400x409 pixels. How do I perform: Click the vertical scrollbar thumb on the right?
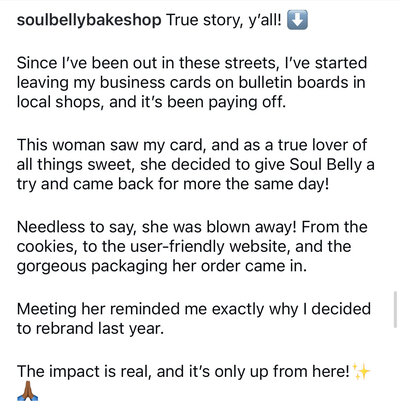pyautogui.click(x=395, y=309)
